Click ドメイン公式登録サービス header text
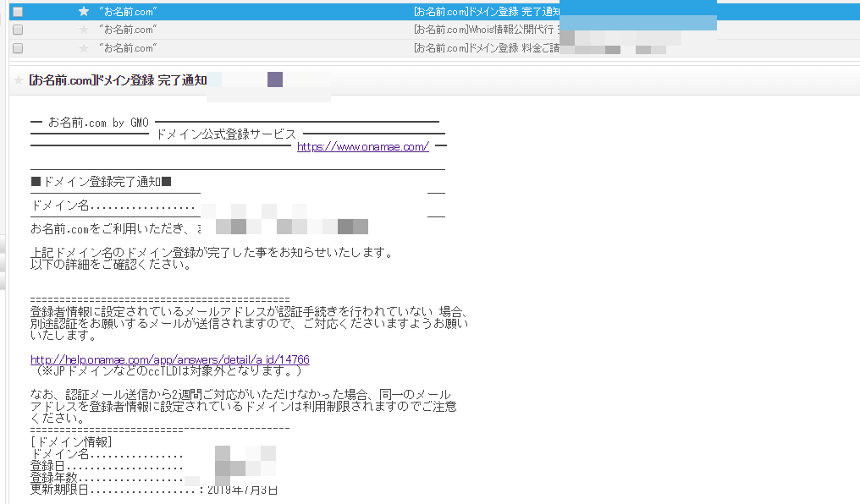 coord(227,134)
